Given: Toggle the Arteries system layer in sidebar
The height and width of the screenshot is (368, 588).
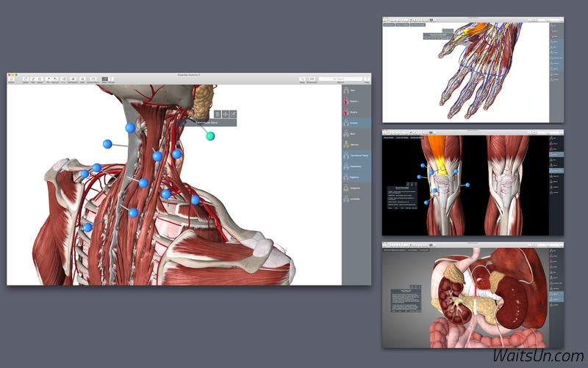Looking at the screenshot, I should coord(356,123).
